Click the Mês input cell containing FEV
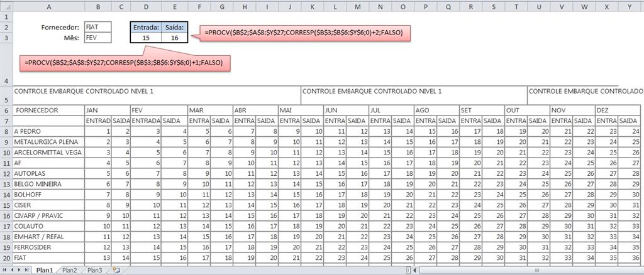The height and width of the screenshot is (275, 644). click(98, 38)
